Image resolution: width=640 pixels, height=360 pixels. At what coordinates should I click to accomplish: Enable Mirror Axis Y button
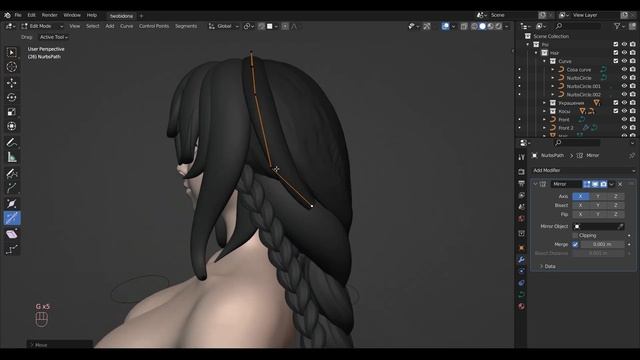click(598, 196)
